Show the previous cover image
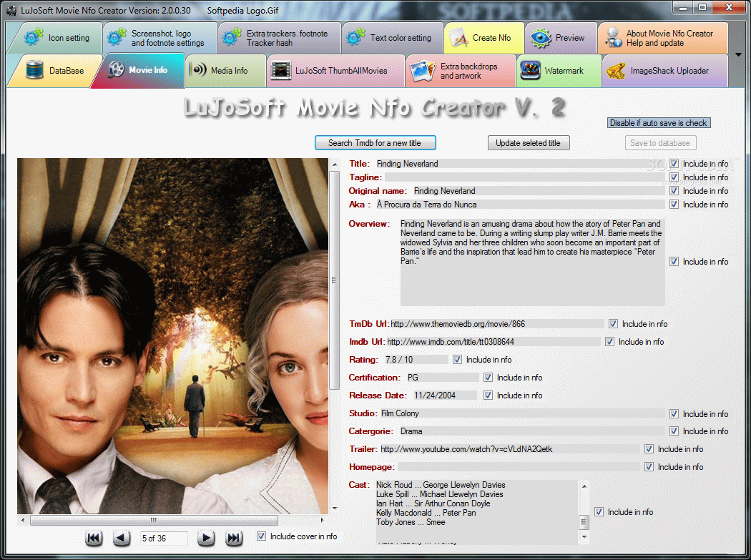Image resolution: width=751 pixels, height=560 pixels. (121, 538)
